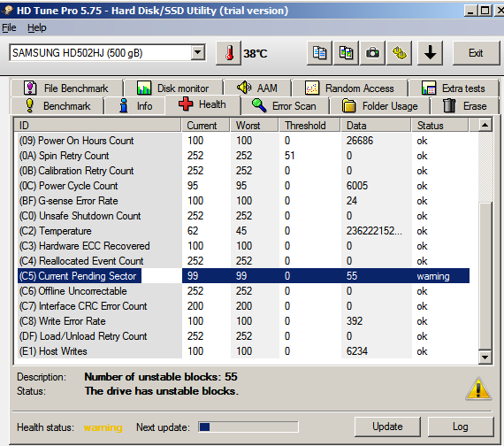Screen dimensions: 504x446
Task: Click the Log button
Action: 461,427
